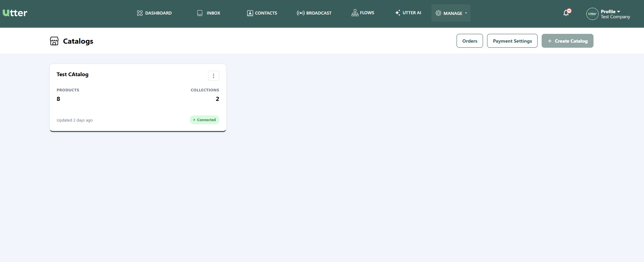The image size is (644, 262).
Task: Click the Connected status badge
Action: tap(204, 120)
